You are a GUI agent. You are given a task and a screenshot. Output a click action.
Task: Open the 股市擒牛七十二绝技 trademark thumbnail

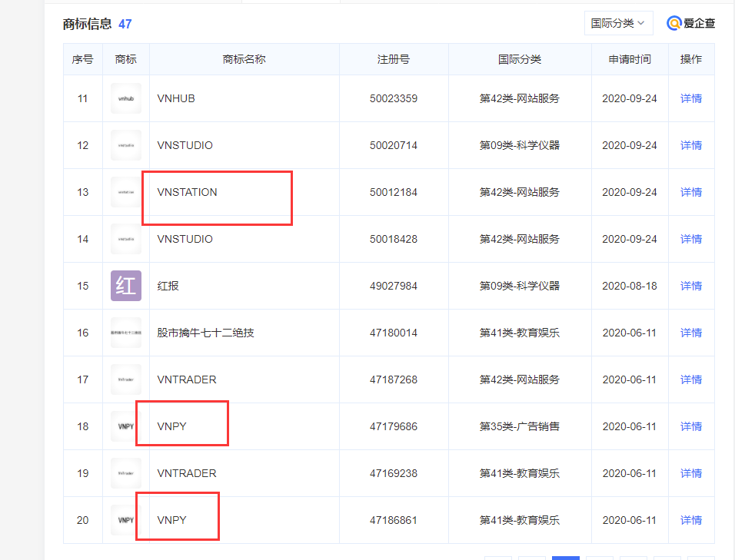pyautogui.click(x=125, y=333)
